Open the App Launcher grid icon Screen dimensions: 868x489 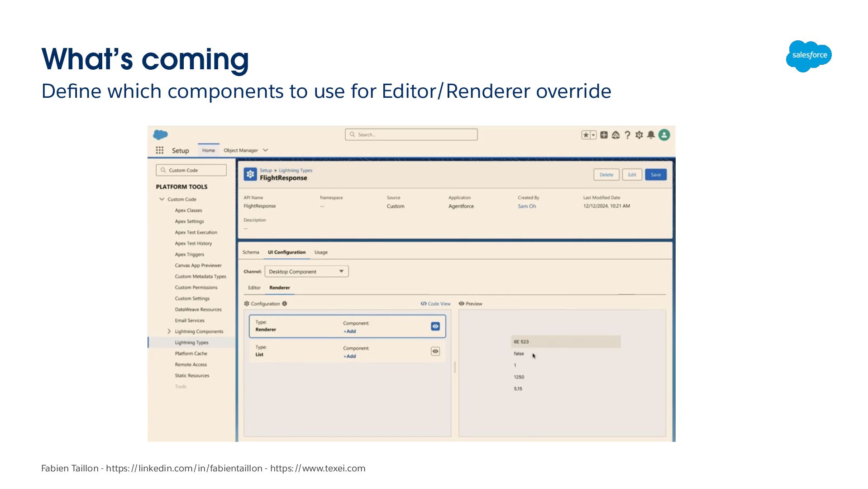pos(160,150)
